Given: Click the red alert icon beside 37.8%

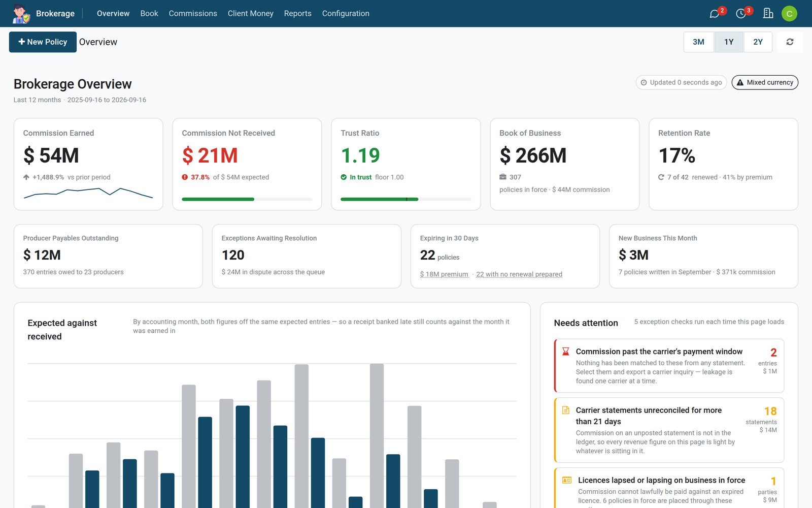Looking at the screenshot, I should pyautogui.click(x=185, y=177).
